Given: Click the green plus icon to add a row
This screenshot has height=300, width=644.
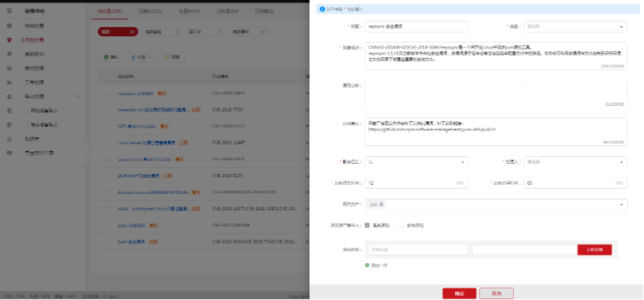Looking at the screenshot, I should coord(367,265).
